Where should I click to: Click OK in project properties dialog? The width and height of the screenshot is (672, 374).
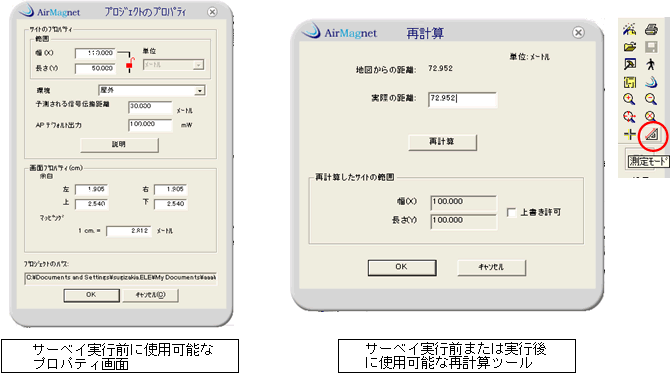click(91, 295)
